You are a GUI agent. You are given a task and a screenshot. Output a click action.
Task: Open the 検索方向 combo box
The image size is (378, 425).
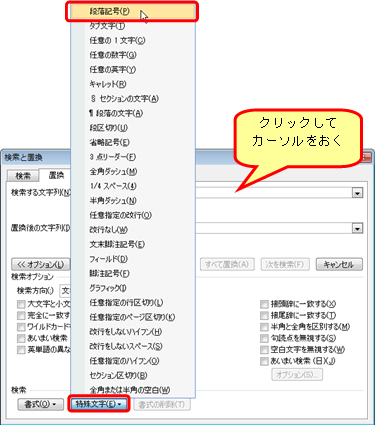65,291
